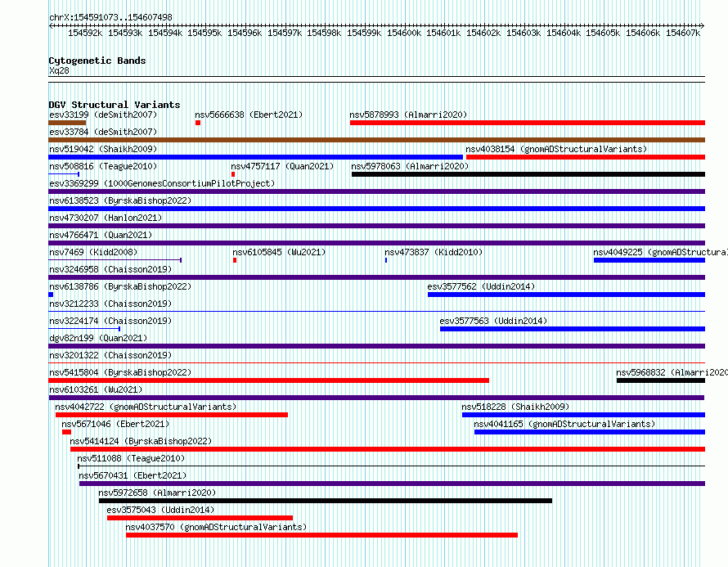Click the small red bar under nsv4757117
The height and width of the screenshot is (567, 728).
233,174
